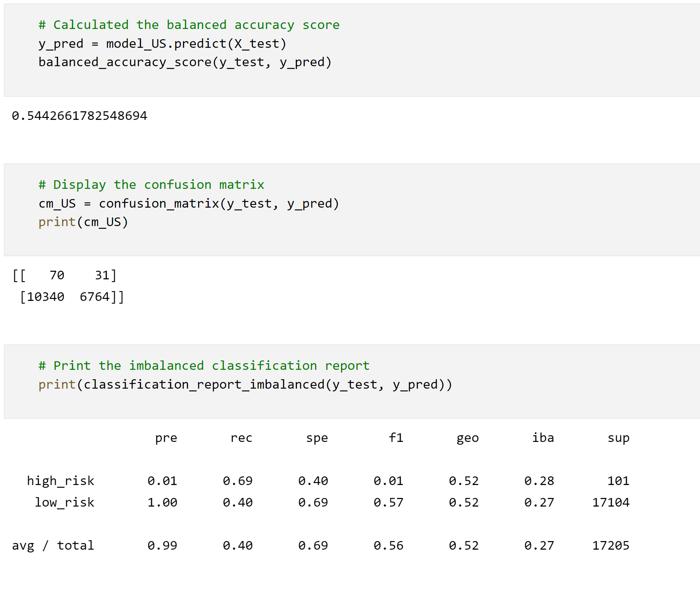Screen dimensions: 700x610
Task: Click high_risk recall value 0.69
Action: [x=238, y=481]
